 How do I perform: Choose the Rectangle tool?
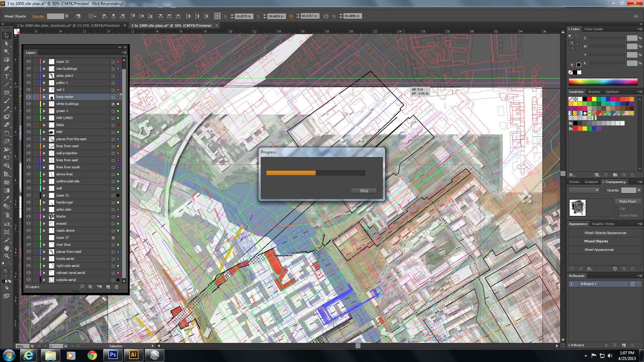(x=6, y=93)
